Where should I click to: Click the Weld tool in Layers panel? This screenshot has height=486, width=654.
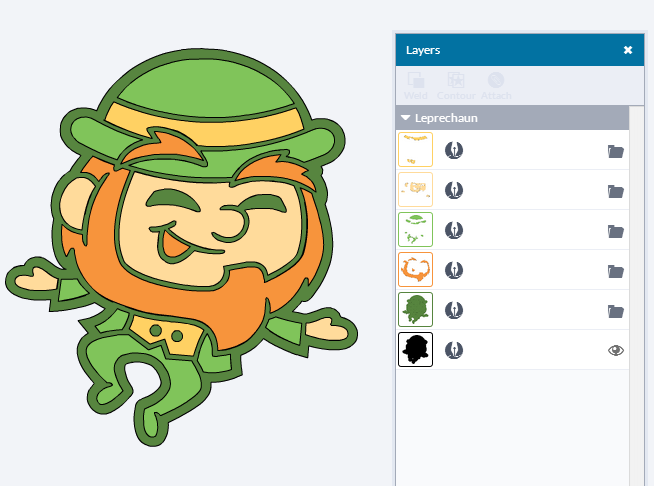pos(415,86)
